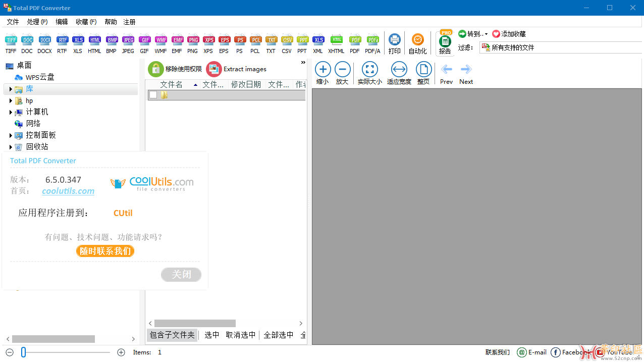644x362 pixels.
Task: Expand the 计算机 tree node
Action: 11,112
